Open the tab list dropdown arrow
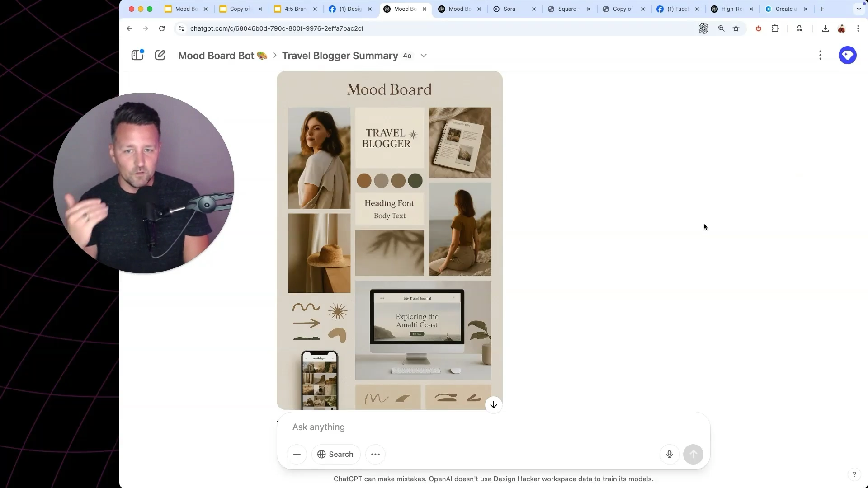Viewport: 868px width, 488px height. point(859,9)
